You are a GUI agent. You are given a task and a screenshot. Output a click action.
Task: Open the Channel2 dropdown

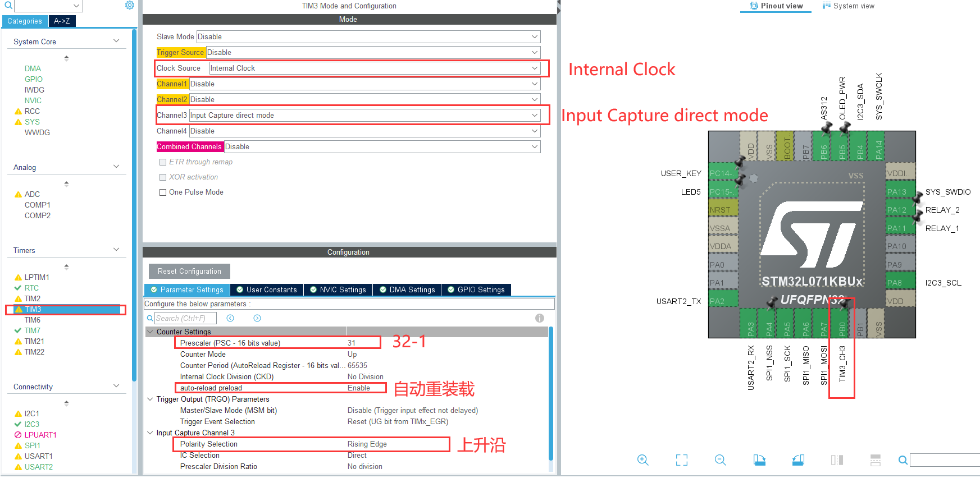(x=364, y=99)
